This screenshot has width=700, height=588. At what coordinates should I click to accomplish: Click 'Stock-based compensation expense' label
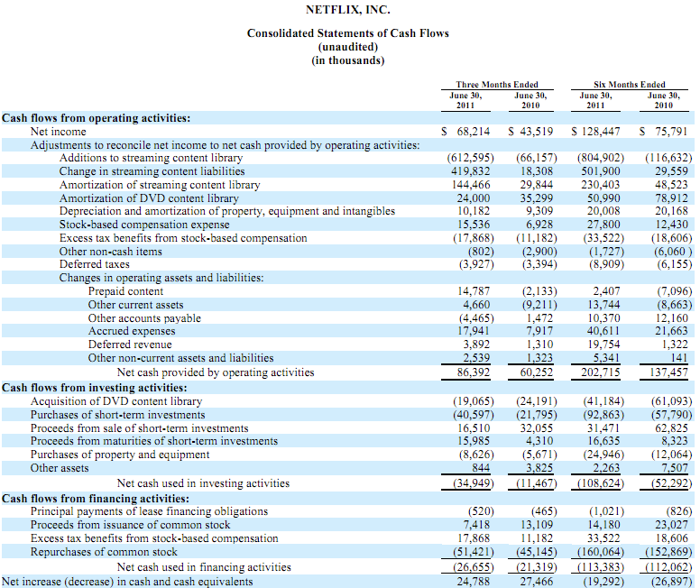click(x=144, y=225)
